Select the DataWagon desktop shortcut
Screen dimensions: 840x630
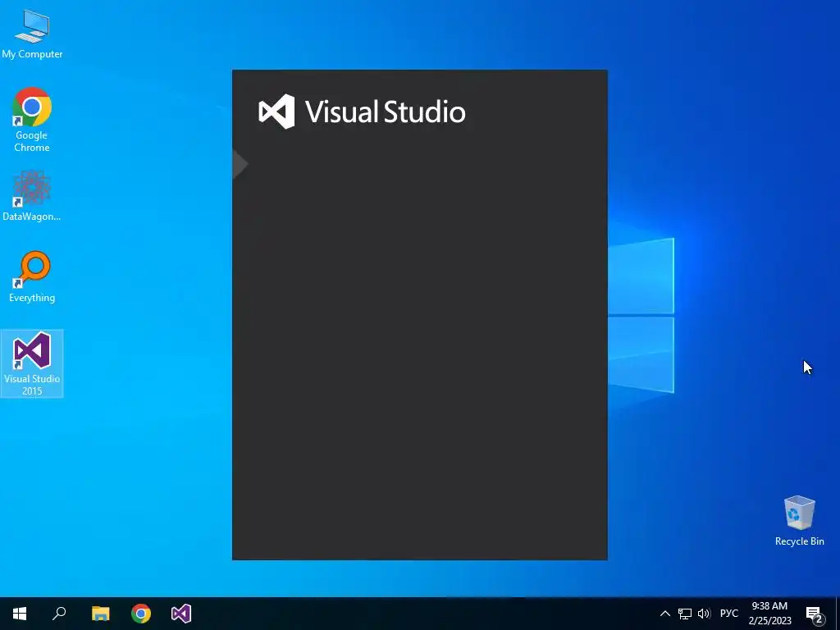(x=32, y=195)
